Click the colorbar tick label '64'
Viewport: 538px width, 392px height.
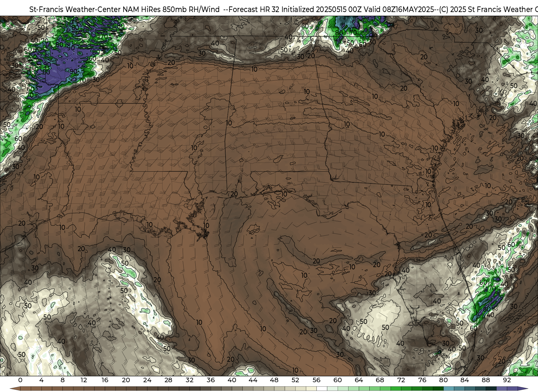click(x=359, y=380)
